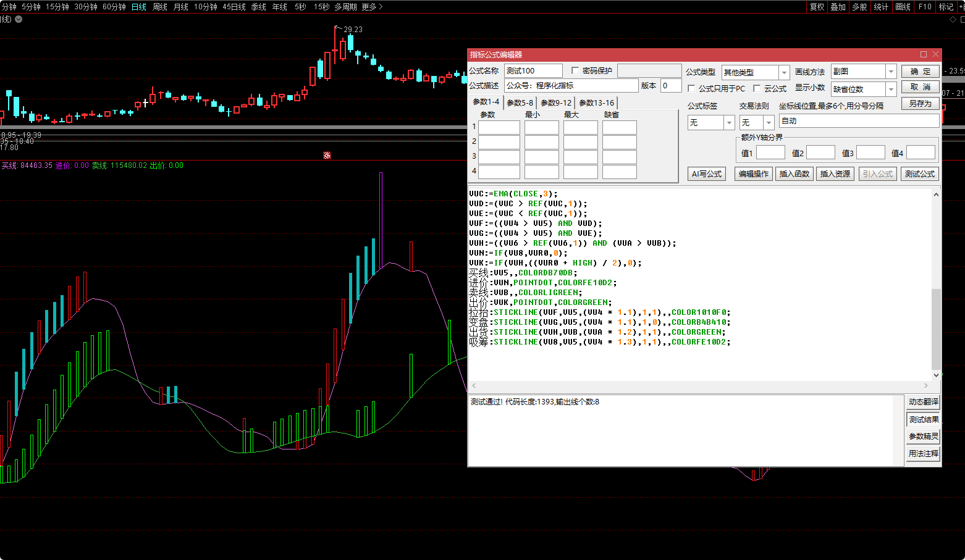
Task: Click the circular chevron icon beside chart title
Action: [19, 19]
